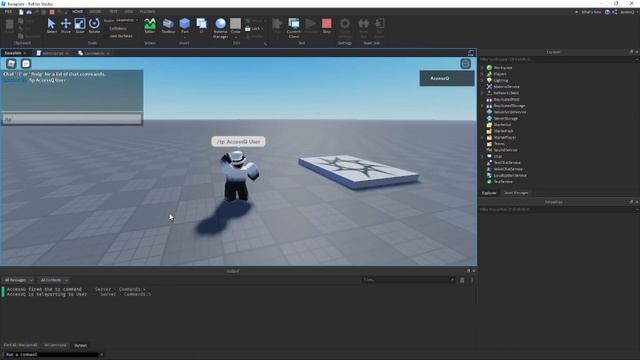640x360 pixels.
Task: Open Game Settings gear in the ribbon
Action: click(345, 29)
